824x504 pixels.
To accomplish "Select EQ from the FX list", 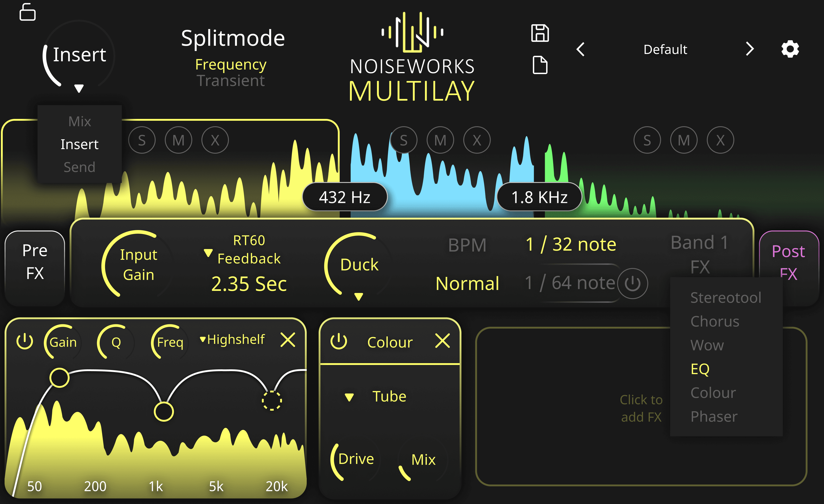I will [700, 369].
